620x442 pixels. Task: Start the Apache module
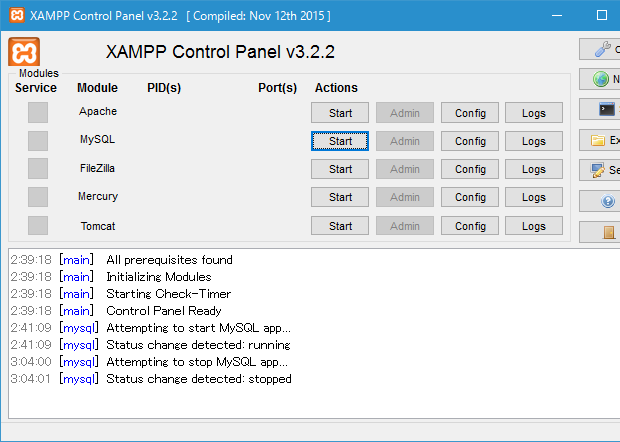tap(340, 113)
